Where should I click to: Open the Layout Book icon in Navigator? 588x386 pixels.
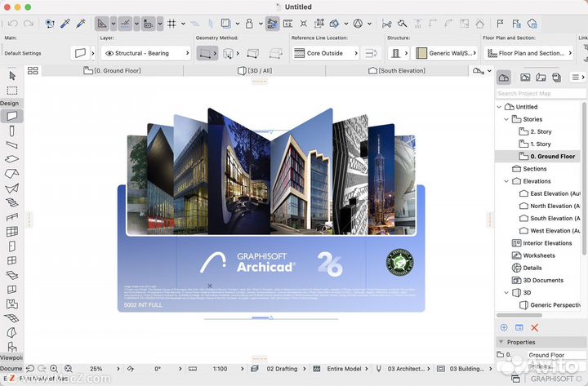541,78
